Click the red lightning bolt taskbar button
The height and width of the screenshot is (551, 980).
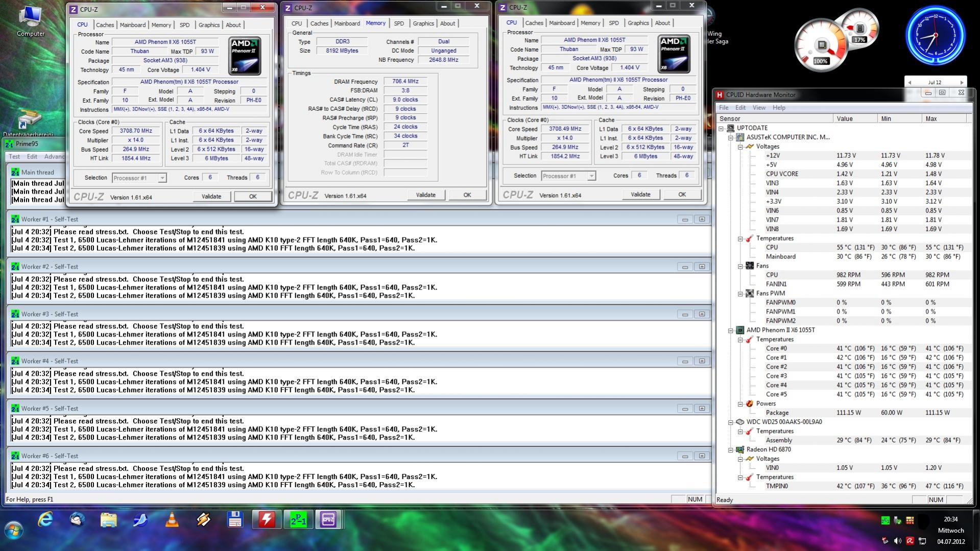point(267,520)
